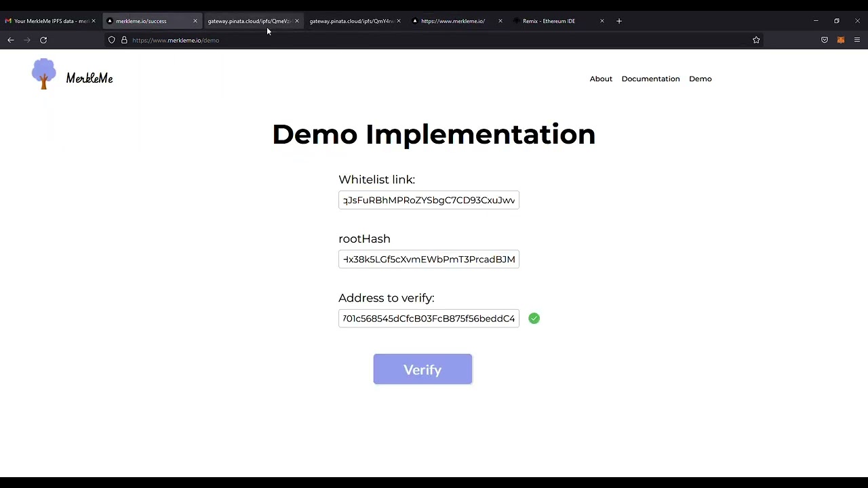
Task: Click the MerkleMe wordmark text
Action: [90, 79]
